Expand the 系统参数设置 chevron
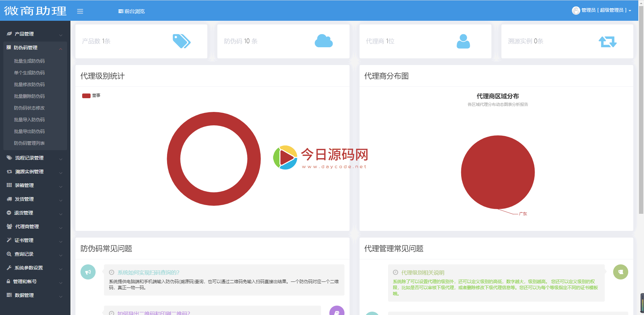 coord(61,269)
